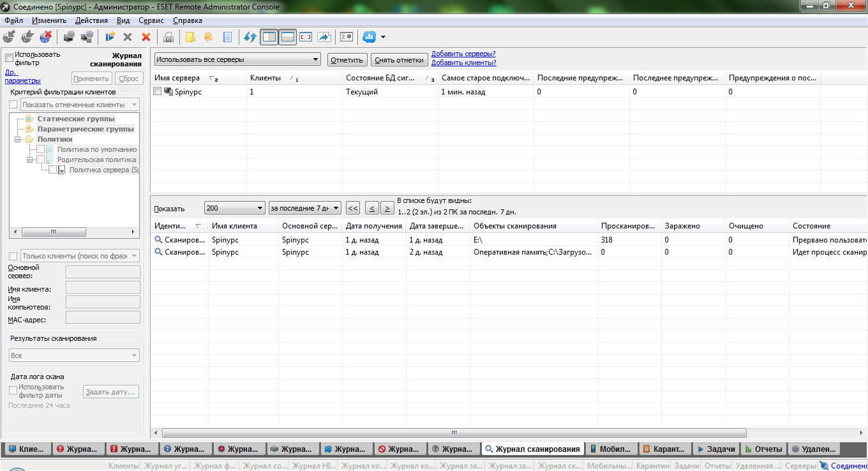
Task: Click the Spinypc server icon in server list
Action: (x=168, y=92)
